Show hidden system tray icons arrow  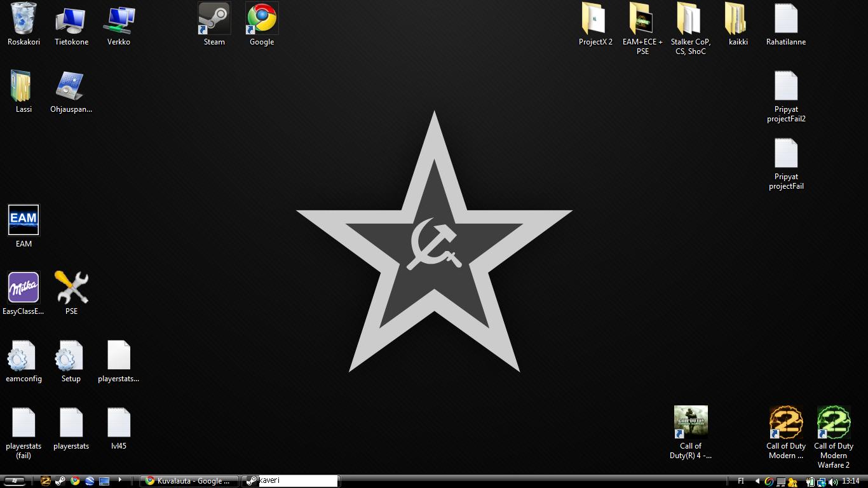pos(757,481)
